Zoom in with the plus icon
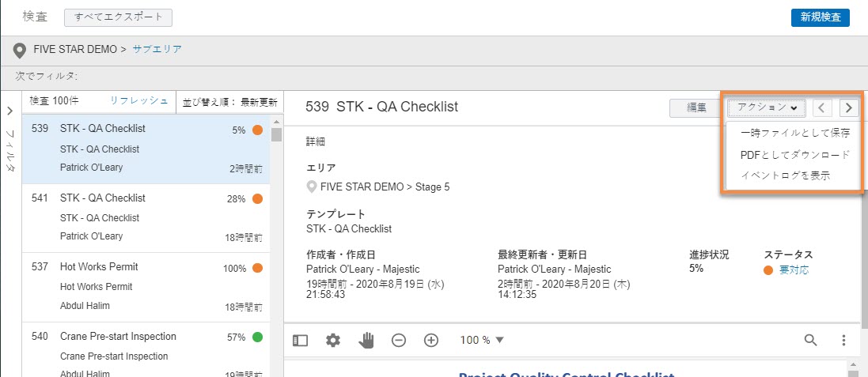The image size is (868, 377). point(431,340)
